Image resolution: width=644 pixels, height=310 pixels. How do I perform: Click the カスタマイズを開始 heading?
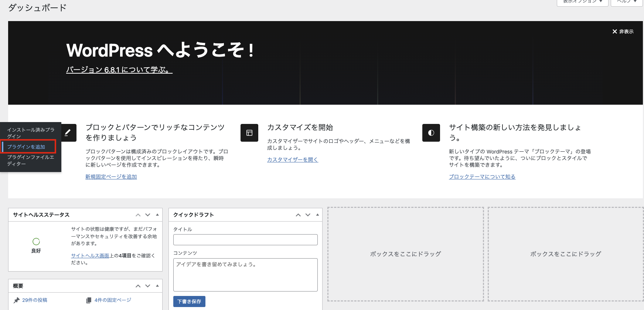click(300, 127)
